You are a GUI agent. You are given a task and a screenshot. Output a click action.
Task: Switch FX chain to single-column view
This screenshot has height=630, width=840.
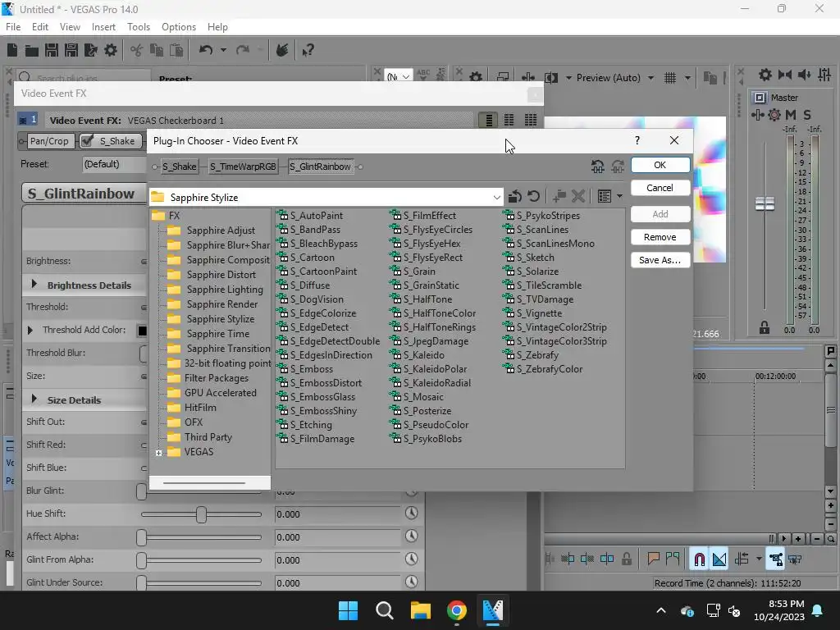(489, 120)
